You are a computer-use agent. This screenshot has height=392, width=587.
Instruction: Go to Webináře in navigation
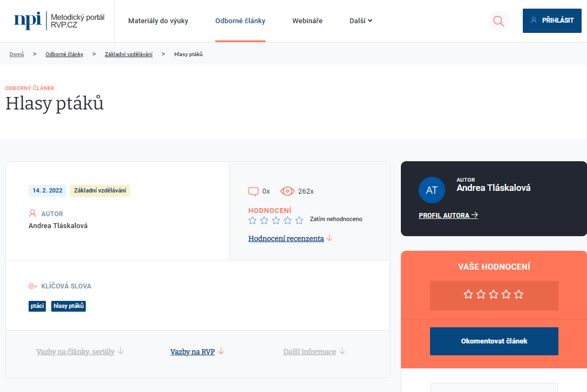pos(308,21)
